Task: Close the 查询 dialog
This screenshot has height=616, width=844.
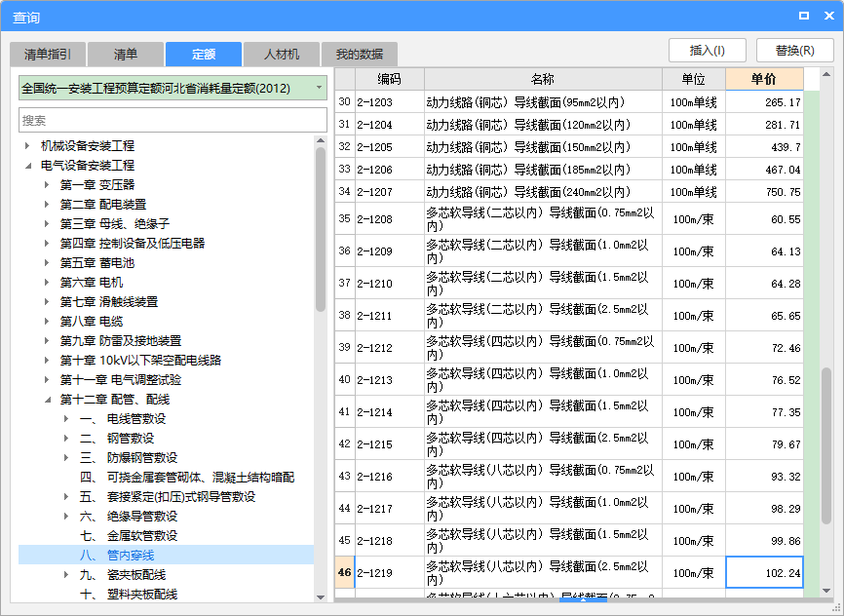Action: pos(826,16)
